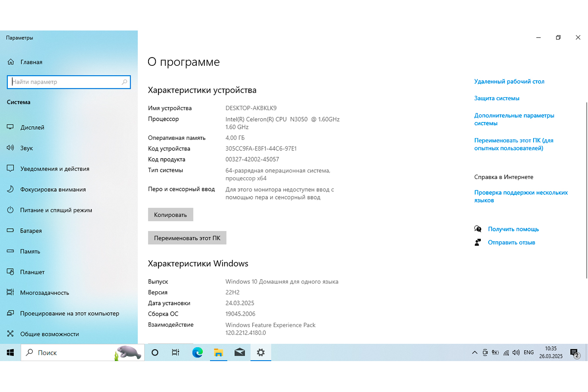
Task: Open the Удаленный рабочий стол link
Action: tap(509, 81)
